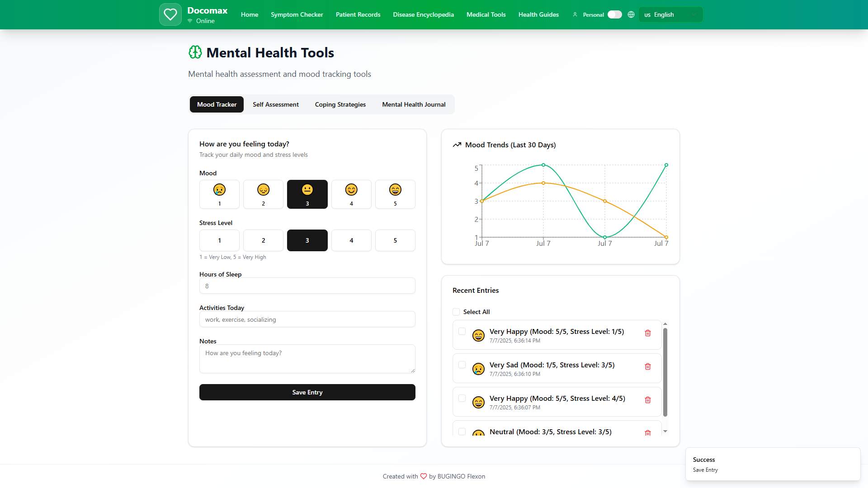Choose the happy emoji mood 4

(x=351, y=194)
